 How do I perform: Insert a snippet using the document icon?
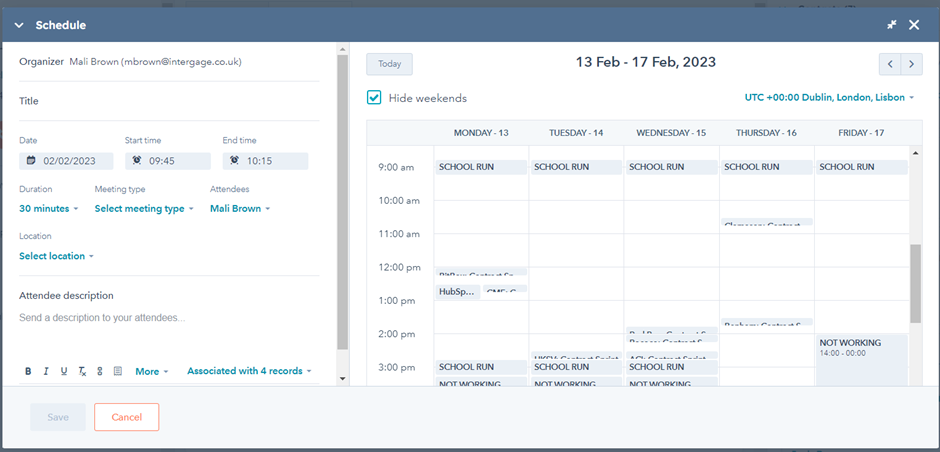(118, 372)
